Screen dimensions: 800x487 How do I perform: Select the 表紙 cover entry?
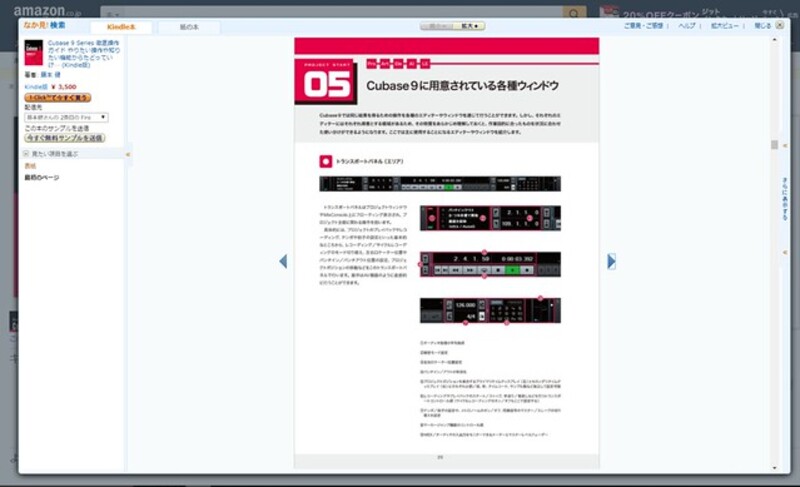click(x=31, y=166)
